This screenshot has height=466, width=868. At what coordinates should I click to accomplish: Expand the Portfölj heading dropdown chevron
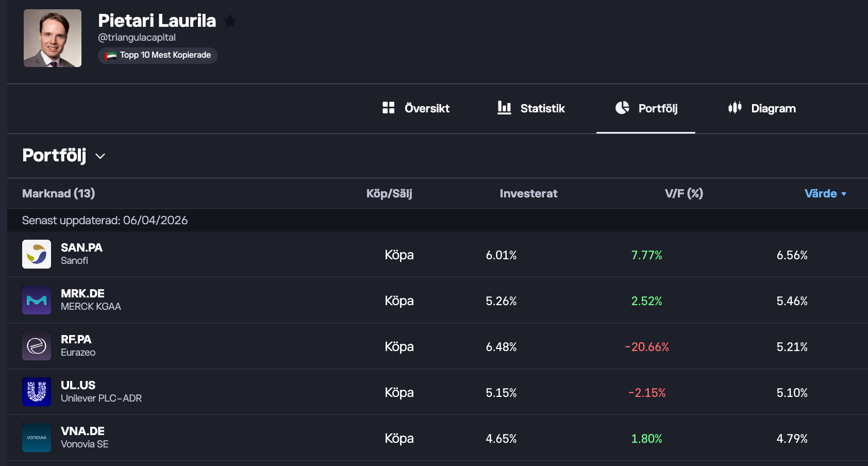pos(101,156)
